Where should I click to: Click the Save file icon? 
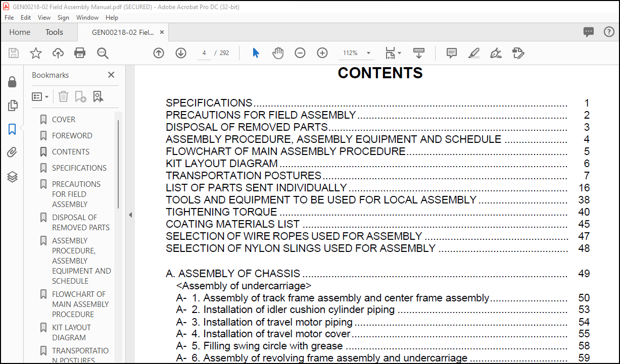14,53
